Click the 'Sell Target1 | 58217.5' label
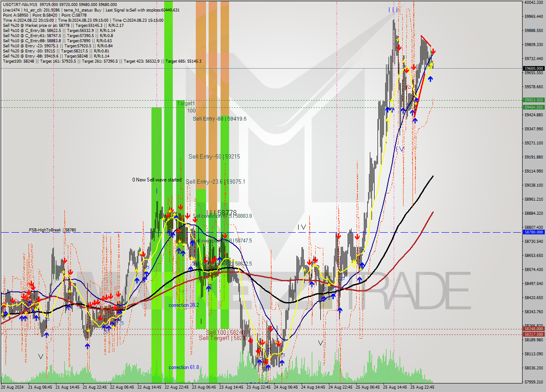The height and width of the screenshot is (392, 546). coord(226,338)
